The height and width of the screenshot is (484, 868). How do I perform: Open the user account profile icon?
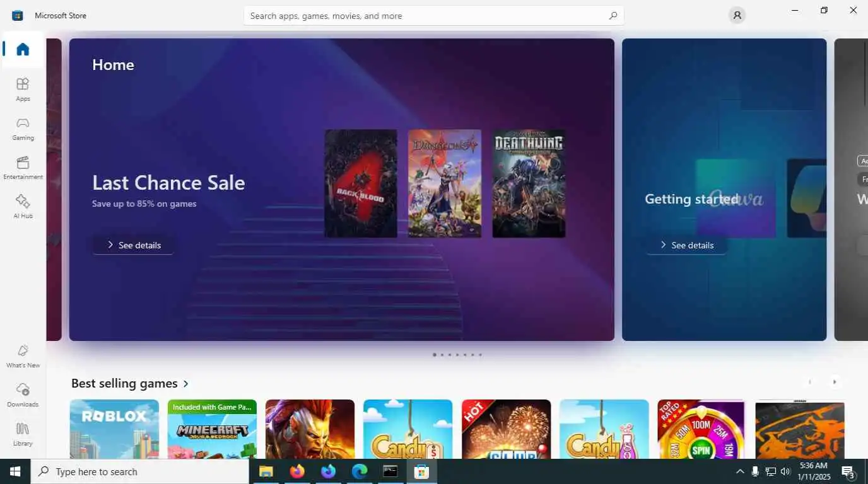pos(737,15)
